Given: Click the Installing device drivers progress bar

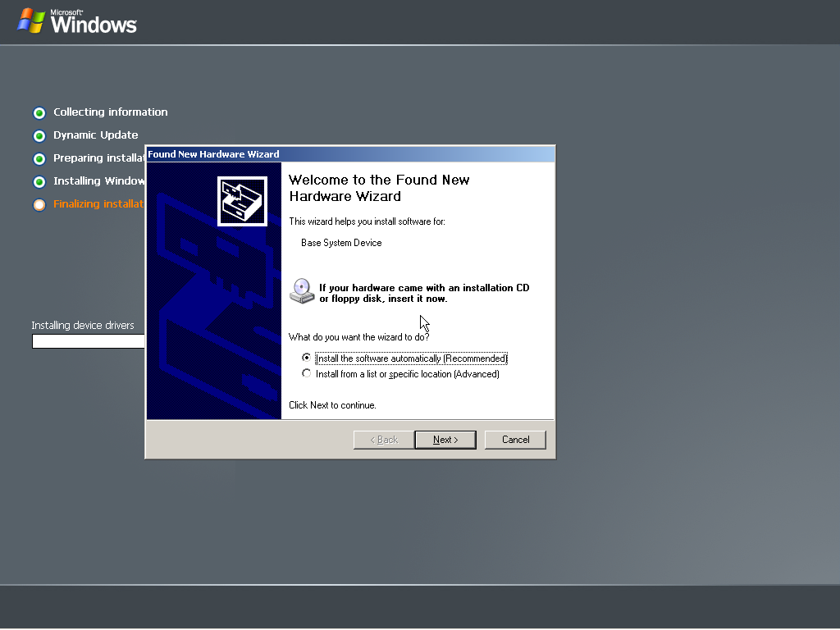Looking at the screenshot, I should (89, 341).
